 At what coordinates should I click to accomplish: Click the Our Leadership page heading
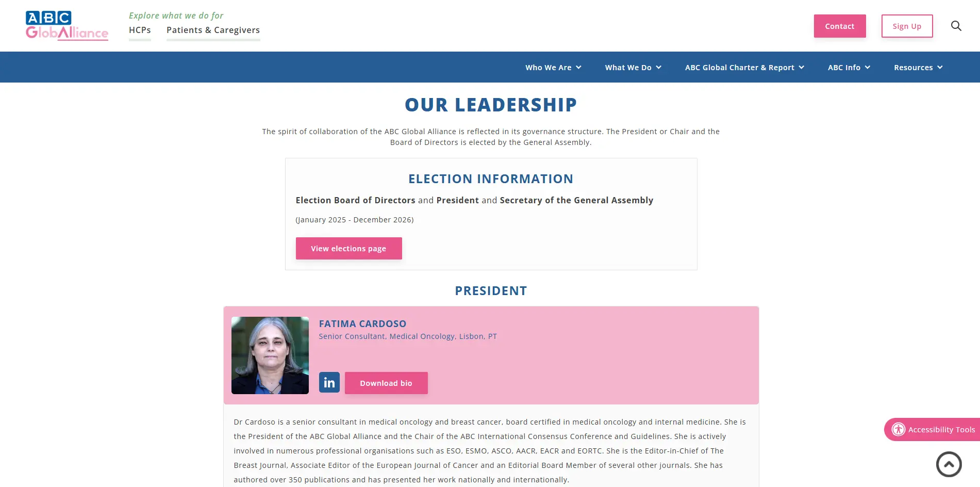coord(491,105)
